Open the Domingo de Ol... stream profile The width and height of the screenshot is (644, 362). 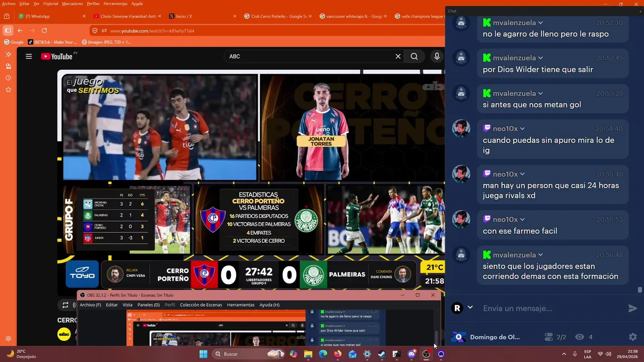point(486,337)
